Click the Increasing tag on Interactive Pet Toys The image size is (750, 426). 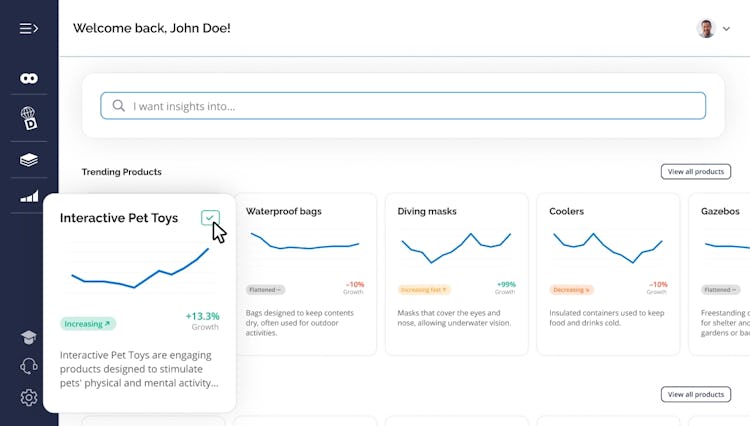(88, 324)
